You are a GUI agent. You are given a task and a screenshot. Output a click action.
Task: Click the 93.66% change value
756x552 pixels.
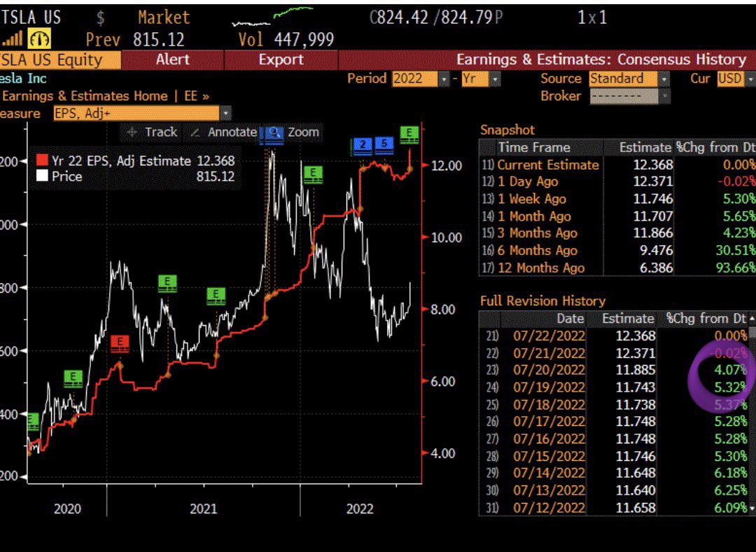(736, 268)
